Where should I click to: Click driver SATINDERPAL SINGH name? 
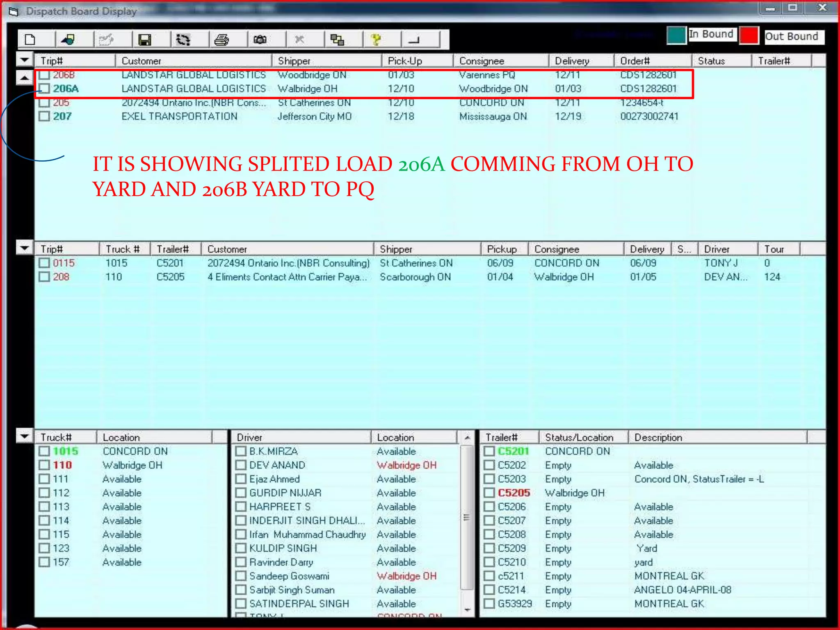(299, 604)
